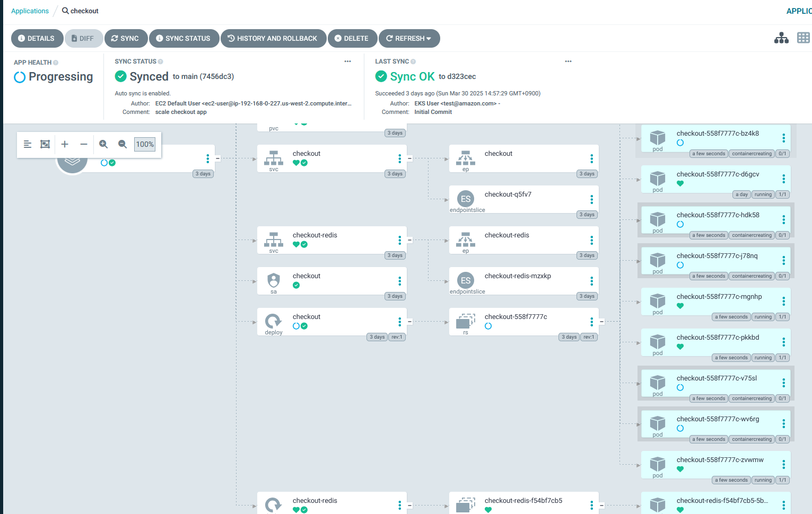Viewport: 812px width, 514px height.
Task: Click the checkout search breadcrumb
Action: pos(81,11)
